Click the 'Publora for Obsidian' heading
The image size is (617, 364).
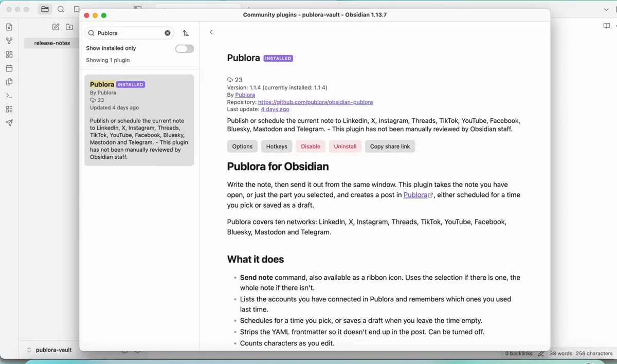[278, 167]
